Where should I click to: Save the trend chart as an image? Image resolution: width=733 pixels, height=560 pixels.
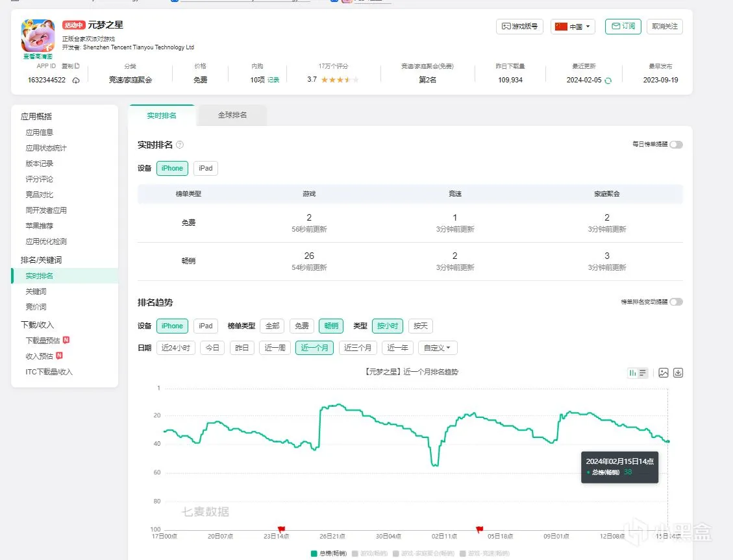tap(664, 372)
